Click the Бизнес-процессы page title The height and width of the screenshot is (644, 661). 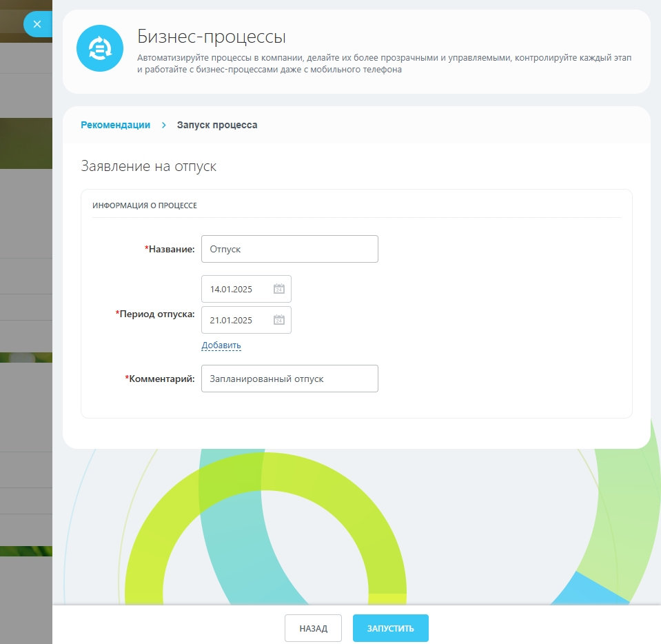(x=212, y=36)
